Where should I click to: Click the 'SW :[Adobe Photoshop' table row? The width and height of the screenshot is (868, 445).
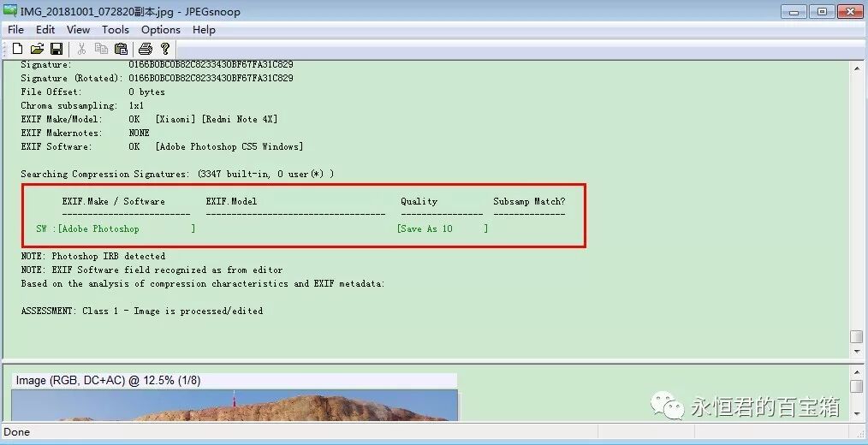pos(263,228)
